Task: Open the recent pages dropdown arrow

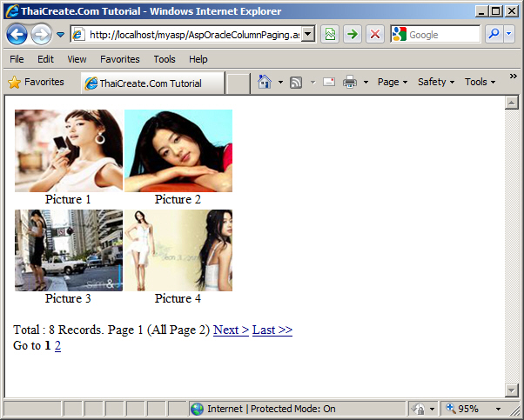Action: point(60,35)
